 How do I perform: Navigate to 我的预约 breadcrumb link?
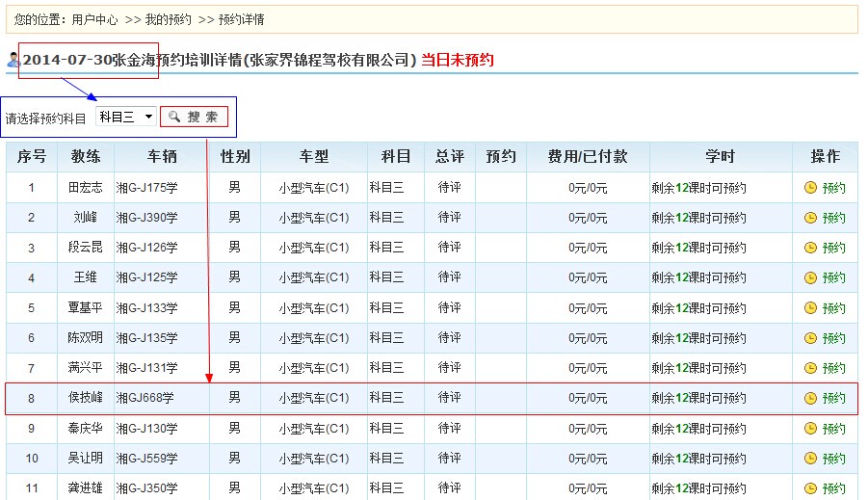(x=168, y=19)
